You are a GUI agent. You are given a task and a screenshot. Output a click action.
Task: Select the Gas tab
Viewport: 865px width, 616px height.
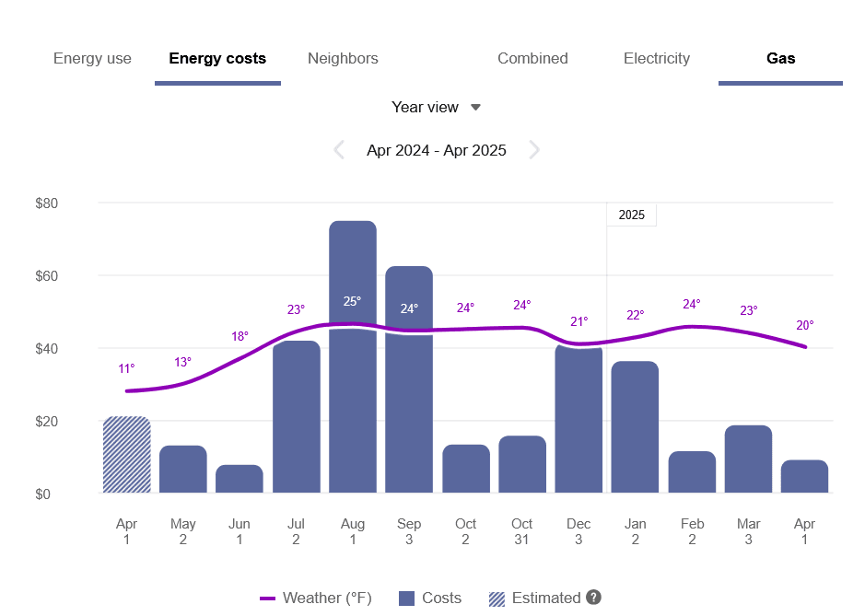click(x=780, y=58)
